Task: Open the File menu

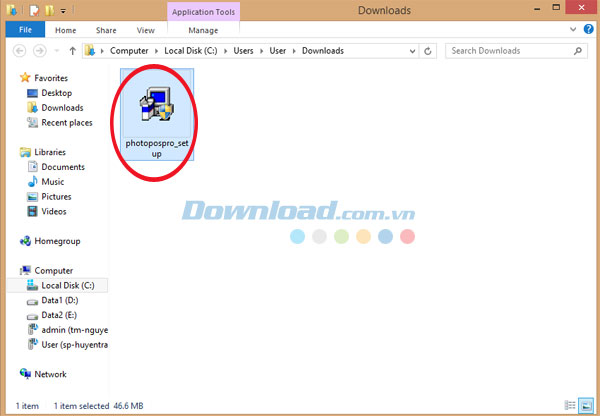Action: coord(25,30)
